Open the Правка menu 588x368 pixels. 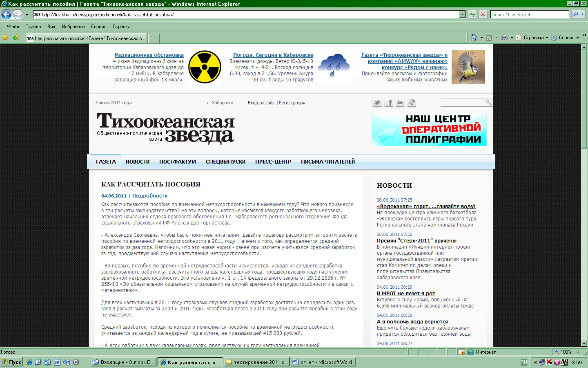click(33, 27)
